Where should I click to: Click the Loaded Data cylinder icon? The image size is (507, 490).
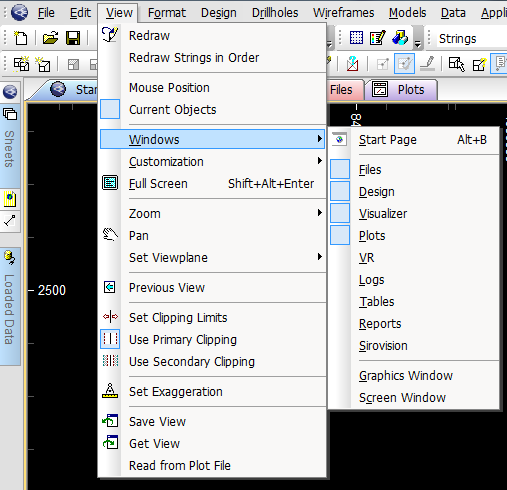(9, 258)
